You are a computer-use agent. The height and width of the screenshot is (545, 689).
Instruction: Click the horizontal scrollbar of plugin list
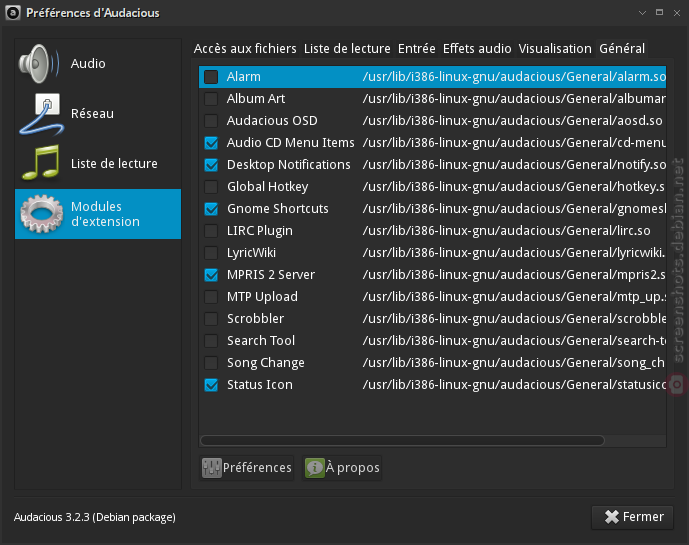tap(403, 440)
